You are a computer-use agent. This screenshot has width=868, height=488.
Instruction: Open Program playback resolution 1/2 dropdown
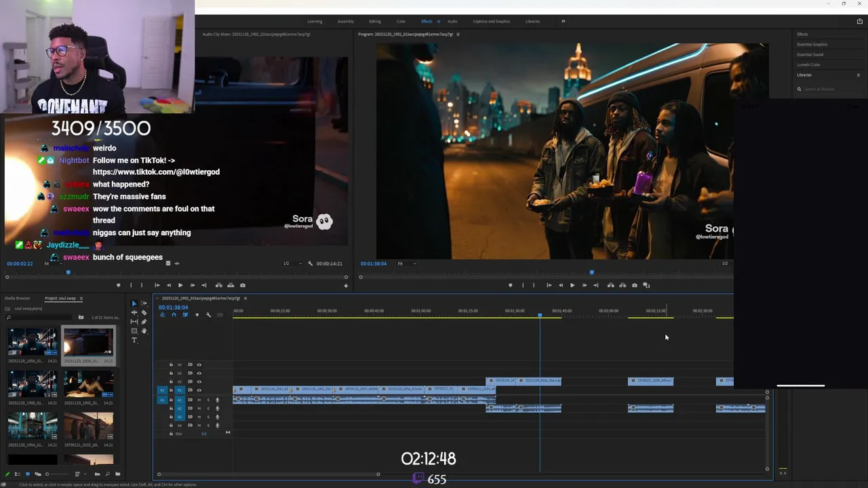coord(725,264)
